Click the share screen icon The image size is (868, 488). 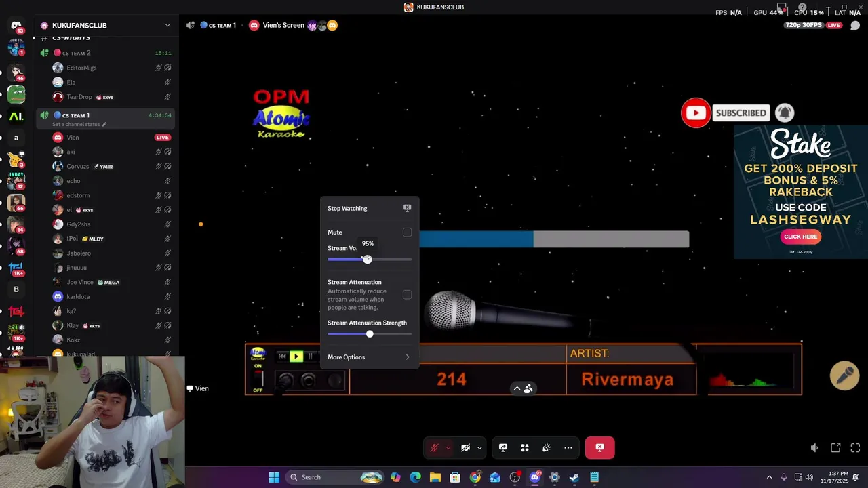503,447
